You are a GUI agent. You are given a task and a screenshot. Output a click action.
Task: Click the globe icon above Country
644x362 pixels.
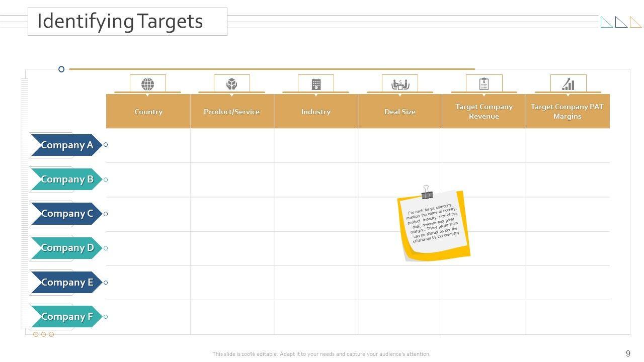click(148, 84)
